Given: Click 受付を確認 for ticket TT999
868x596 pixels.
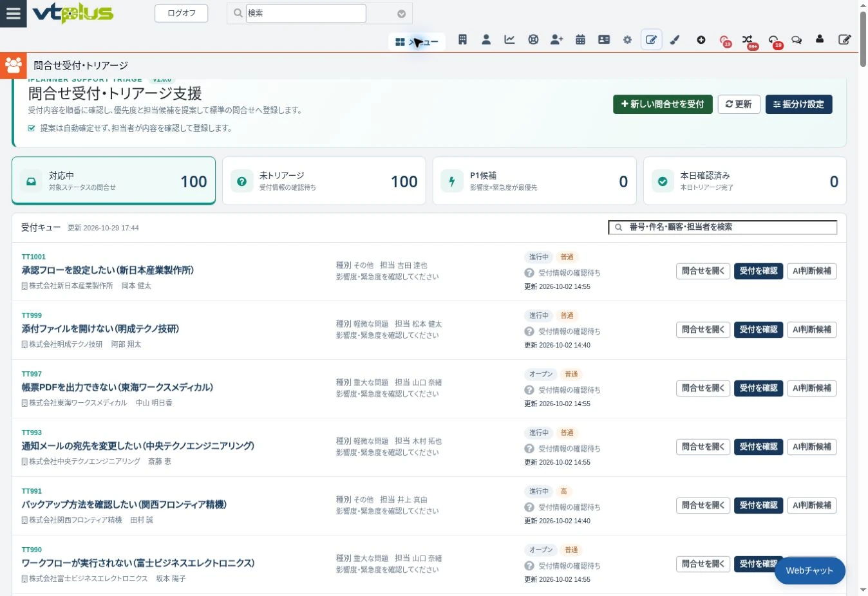Looking at the screenshot, I should point(759,330).
